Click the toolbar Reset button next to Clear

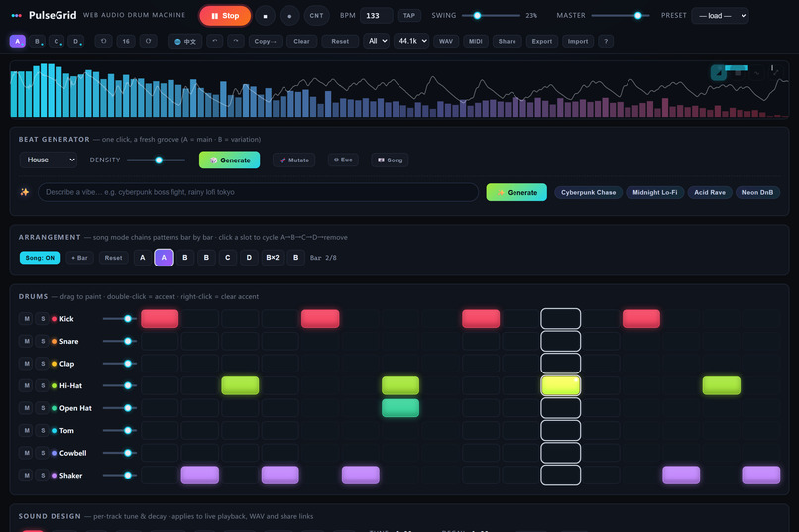[340, 41]
